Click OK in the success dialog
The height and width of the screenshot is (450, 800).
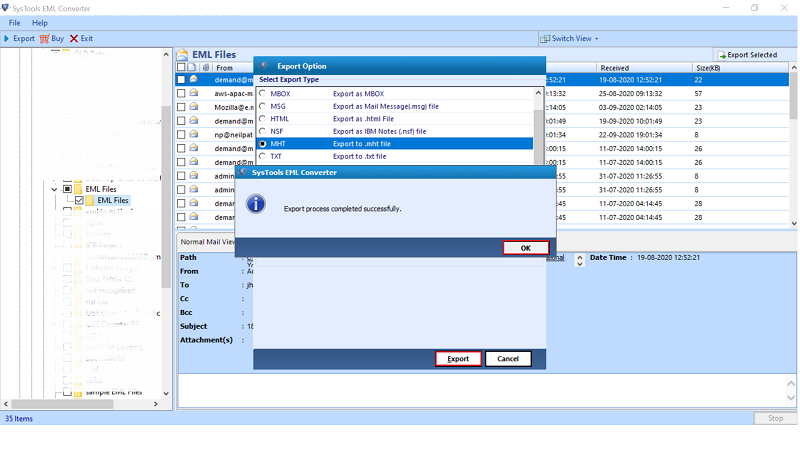click(526, 248)
